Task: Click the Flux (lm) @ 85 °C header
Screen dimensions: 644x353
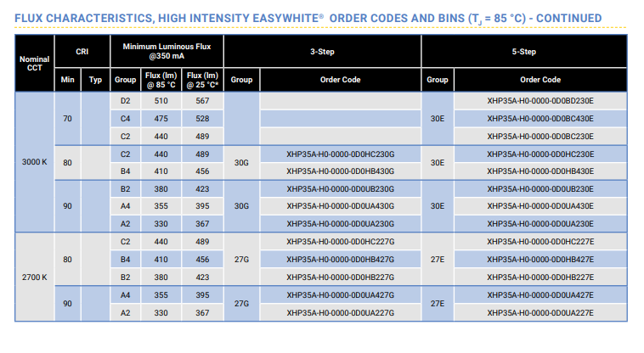Action: [161, 80]
